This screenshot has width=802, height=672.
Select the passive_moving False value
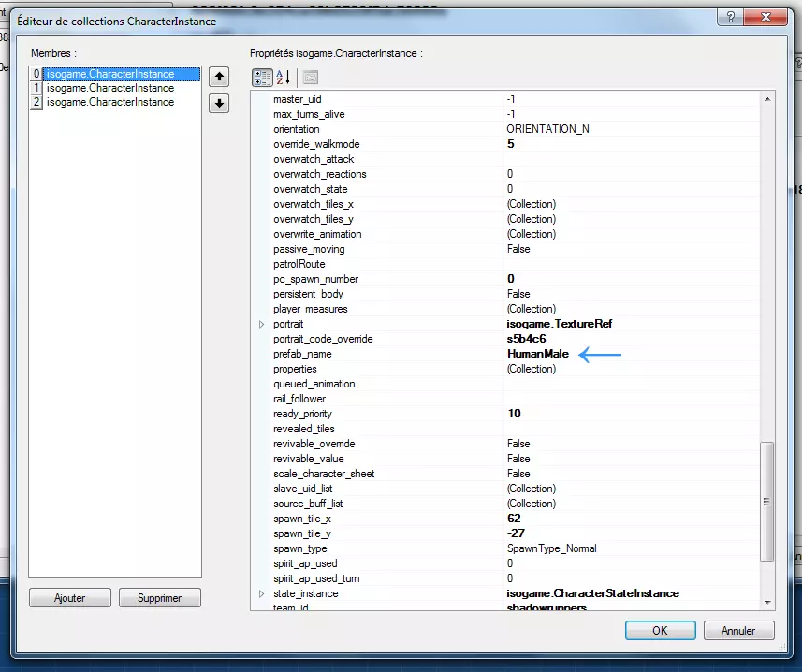pyautogui.click(x=518, y=249)
